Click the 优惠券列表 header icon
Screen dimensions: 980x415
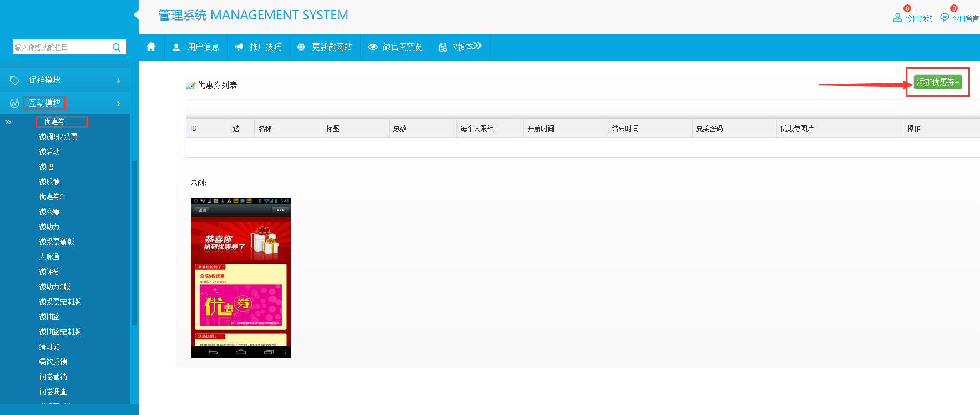(190, 86)
